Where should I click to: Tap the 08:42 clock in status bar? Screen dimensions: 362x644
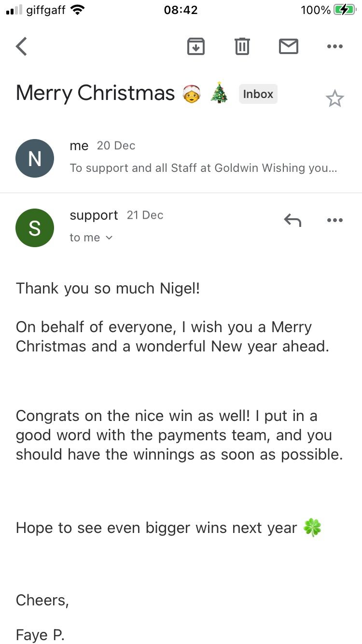[181, 10]
